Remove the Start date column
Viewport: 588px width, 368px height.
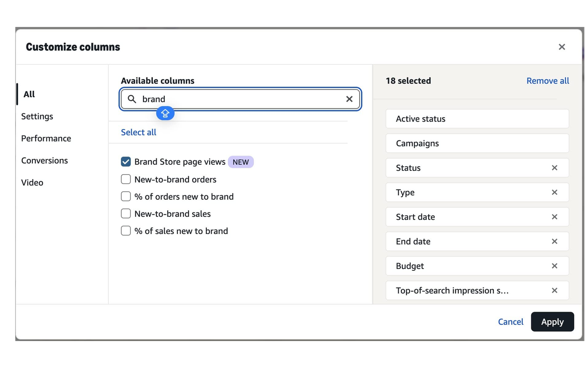(554, 217)
